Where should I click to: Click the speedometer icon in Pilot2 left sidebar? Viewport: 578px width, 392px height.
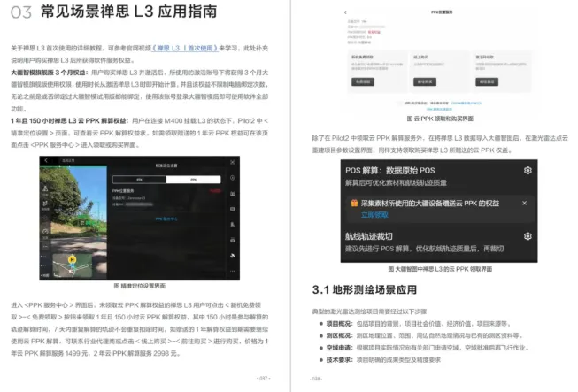click(x=45, y=231)
